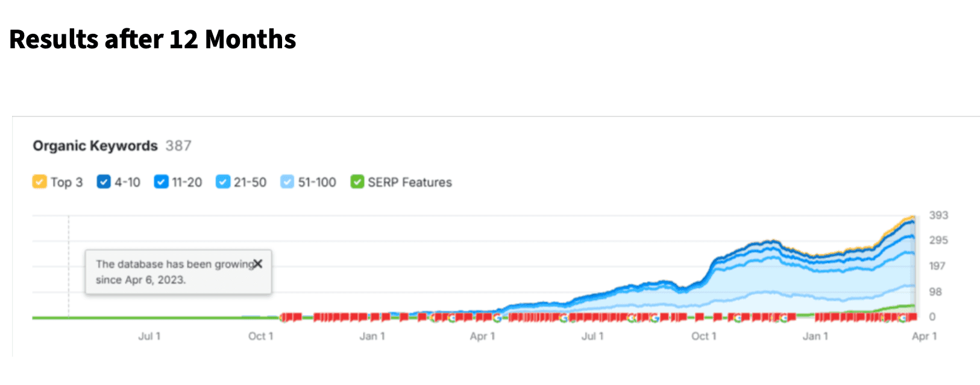Viewport: 980px width, 385px height.
Task: Toggle the 4-10 positions checkbox
Action: click(104, 182)
